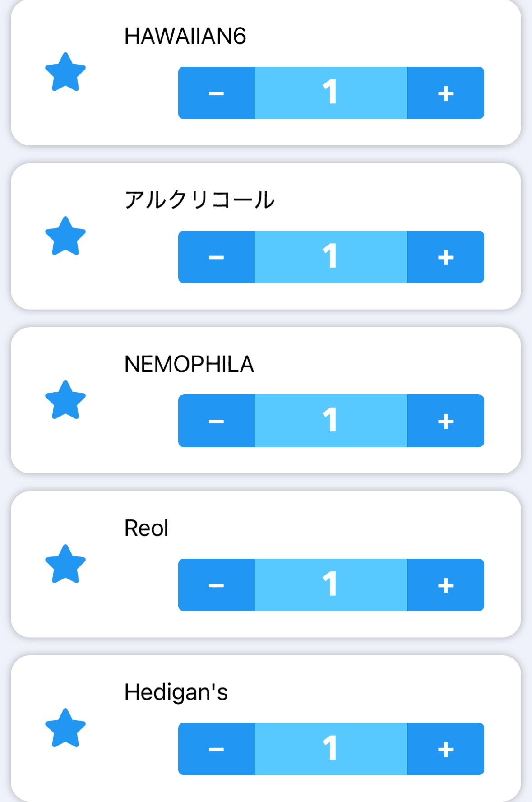
Task: Click the アルクリコール count value
Action: 331,257
